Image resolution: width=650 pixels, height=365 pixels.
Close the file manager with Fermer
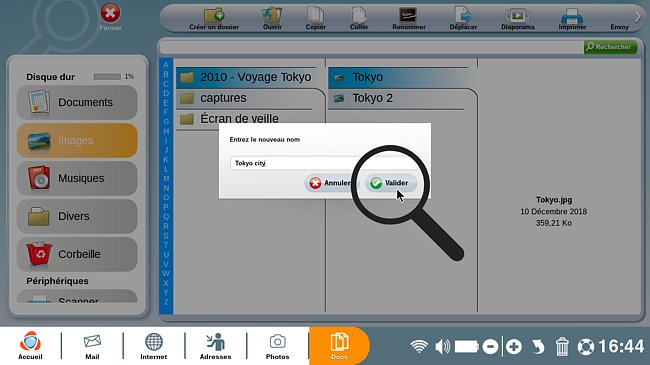click(x=110, y=17)
